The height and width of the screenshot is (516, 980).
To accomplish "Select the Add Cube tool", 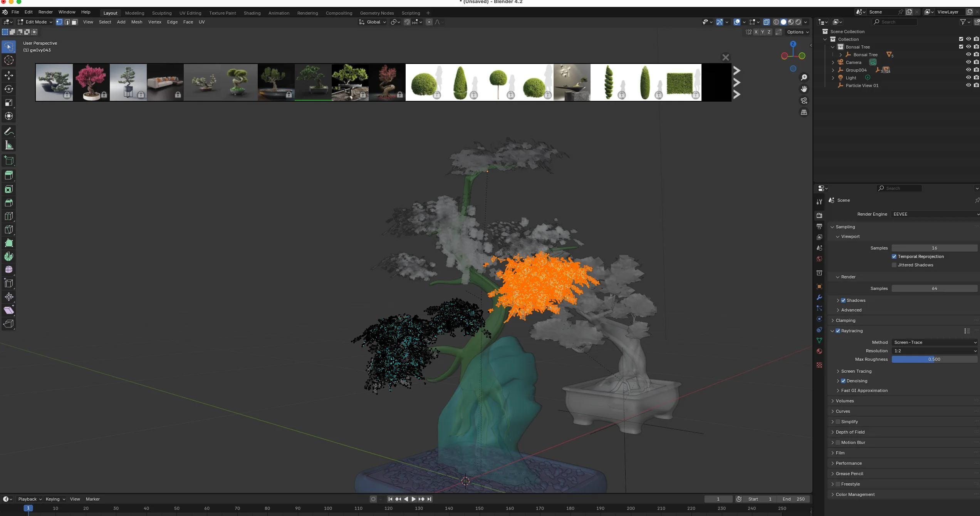I will [x=9, y=161].
